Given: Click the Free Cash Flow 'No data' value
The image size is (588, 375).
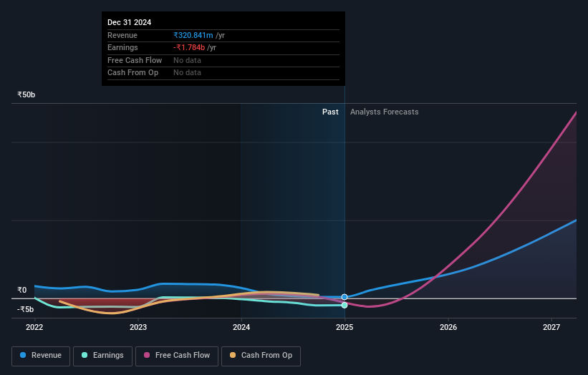Looking at the screenshot, I should (x=187, y=60).
